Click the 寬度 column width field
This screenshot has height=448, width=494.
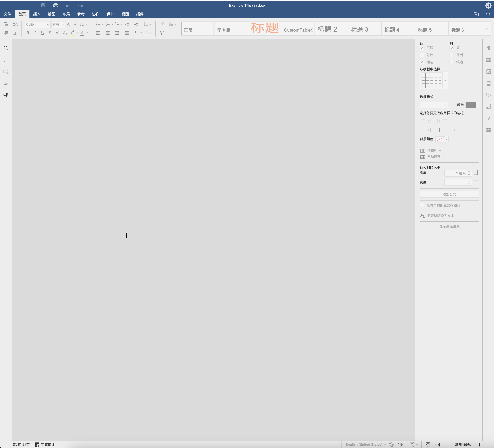coord(458,182)
